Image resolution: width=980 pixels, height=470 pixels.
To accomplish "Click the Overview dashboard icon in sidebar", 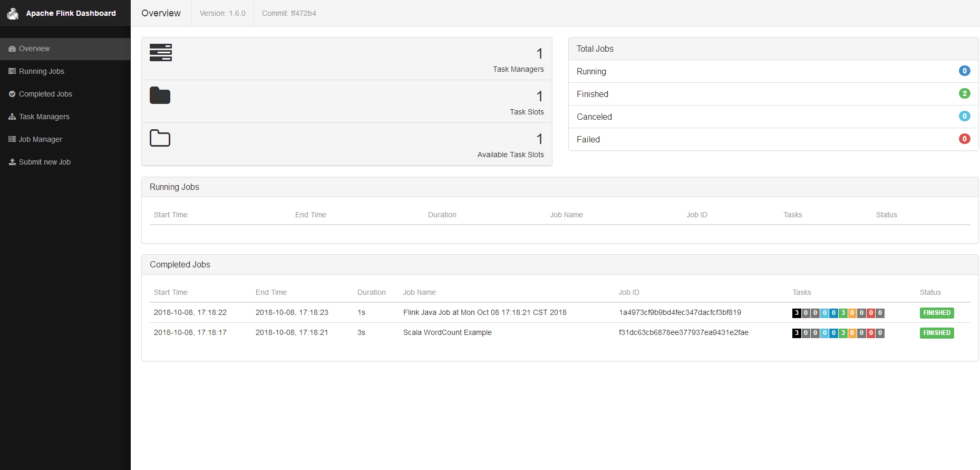I will coord(12,49).
